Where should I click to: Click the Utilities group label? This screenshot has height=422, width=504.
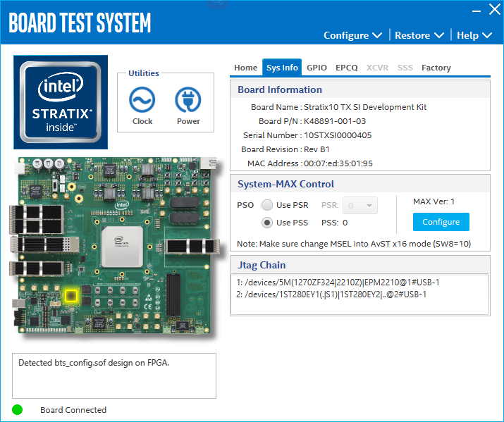coord(144,73)
